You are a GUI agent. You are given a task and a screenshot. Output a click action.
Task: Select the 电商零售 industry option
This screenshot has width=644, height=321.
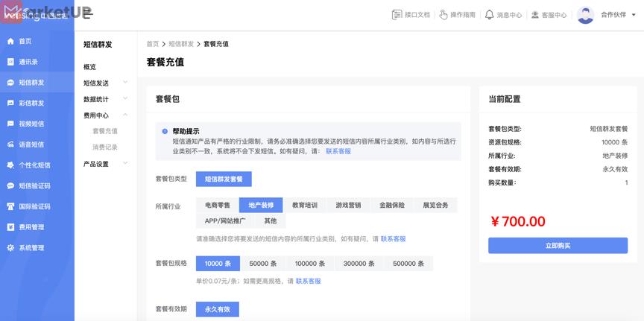218,206
